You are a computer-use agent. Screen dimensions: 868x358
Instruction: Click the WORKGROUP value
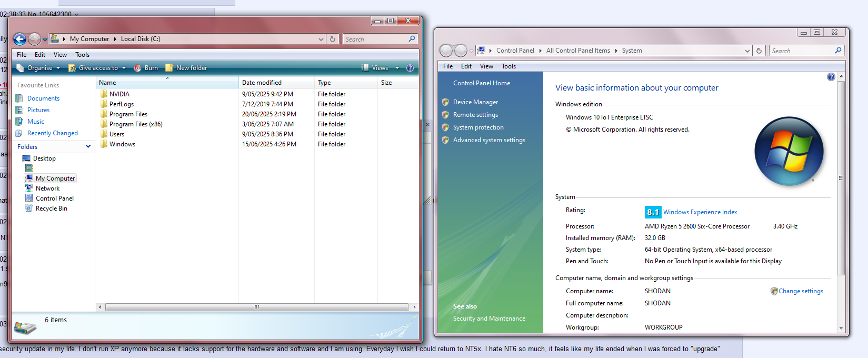pyautogui.click(x=663, y=327)
